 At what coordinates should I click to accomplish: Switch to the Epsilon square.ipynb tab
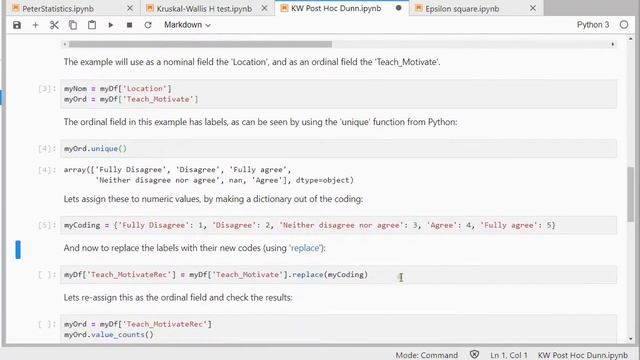click(x=462, y=8)
